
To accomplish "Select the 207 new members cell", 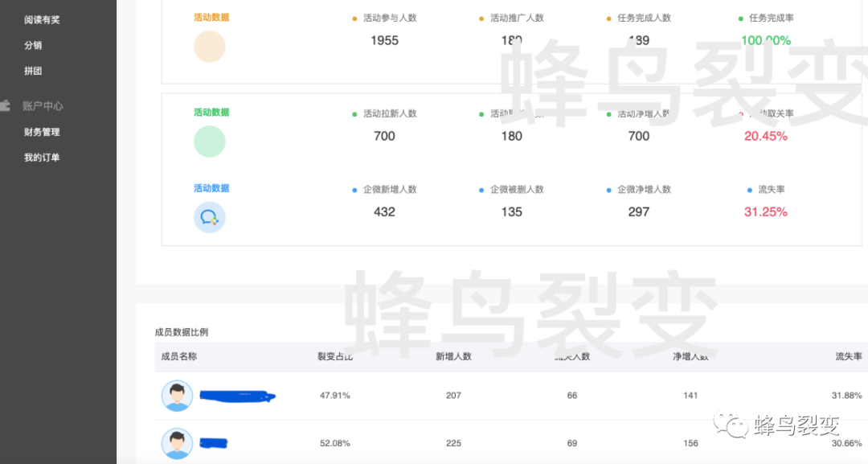I will point(453,396).
